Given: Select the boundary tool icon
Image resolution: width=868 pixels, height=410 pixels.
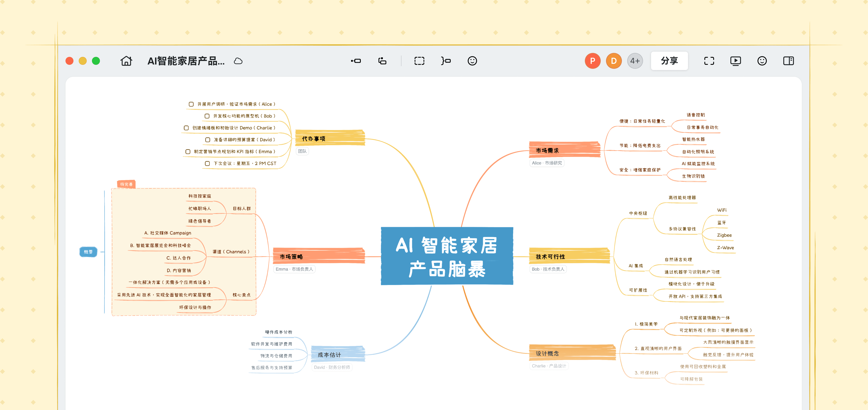Looking at the screenshot, I should (x=419, y=61).
